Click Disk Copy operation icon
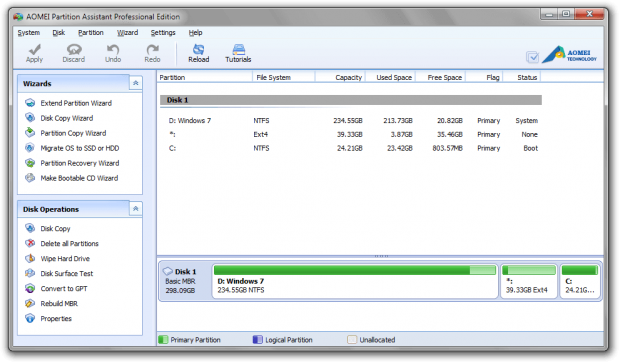This screenshot has height=363, width=620. click(30, 228)
